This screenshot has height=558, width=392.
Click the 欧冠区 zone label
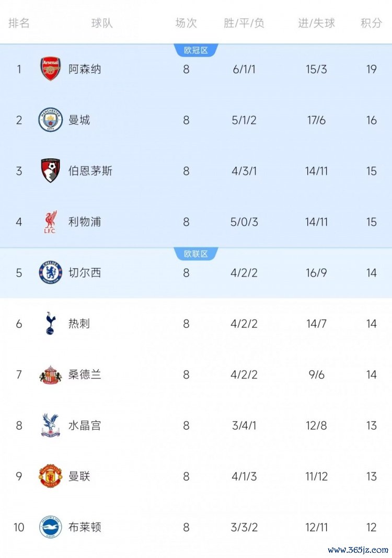pos(196,50)
